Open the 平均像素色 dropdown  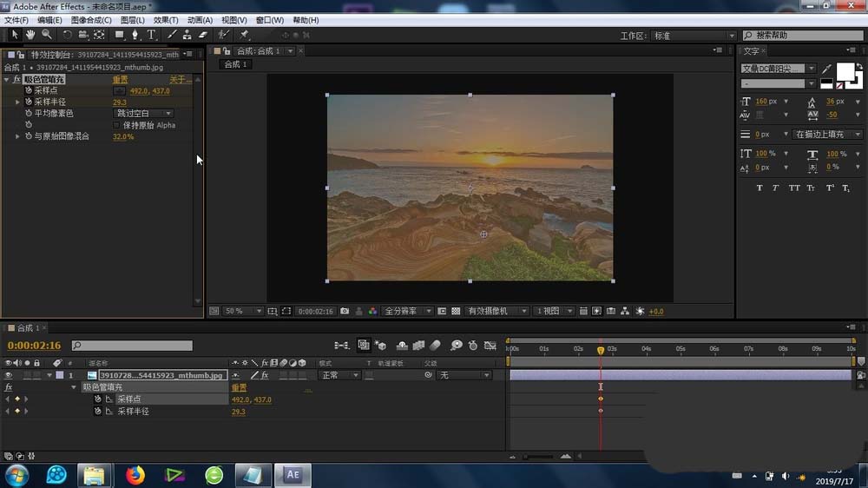[x=143, y=114]
